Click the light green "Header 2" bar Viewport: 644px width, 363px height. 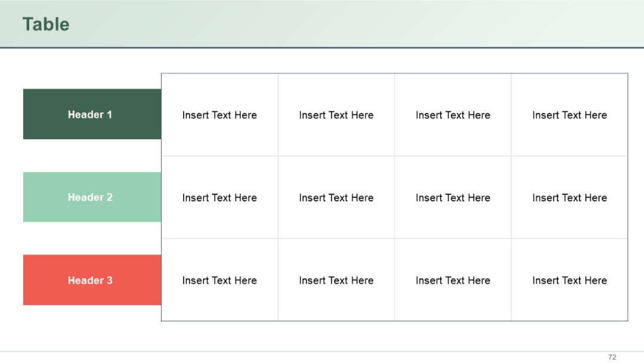coord(91,197)
